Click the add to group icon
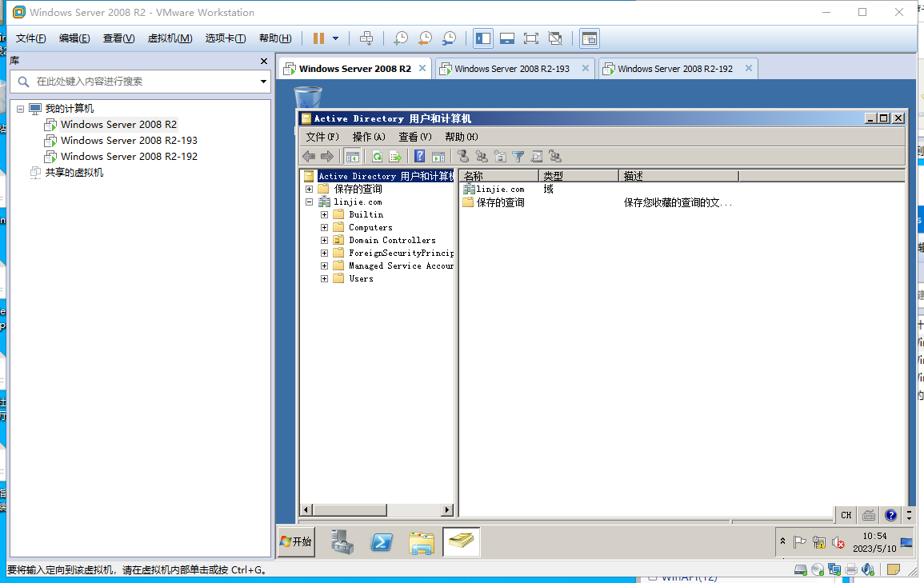Viewport: 924px width, 583px height. coord(554,156)
